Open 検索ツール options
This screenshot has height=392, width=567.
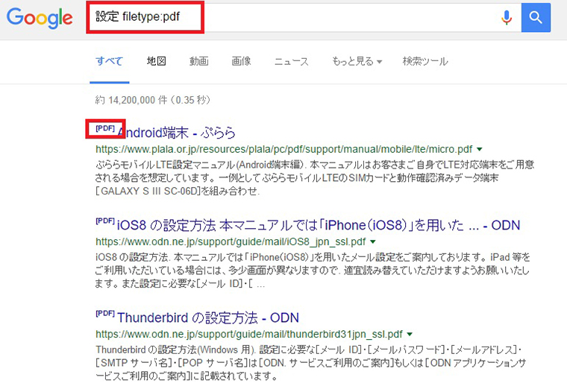tap(425, 61)
